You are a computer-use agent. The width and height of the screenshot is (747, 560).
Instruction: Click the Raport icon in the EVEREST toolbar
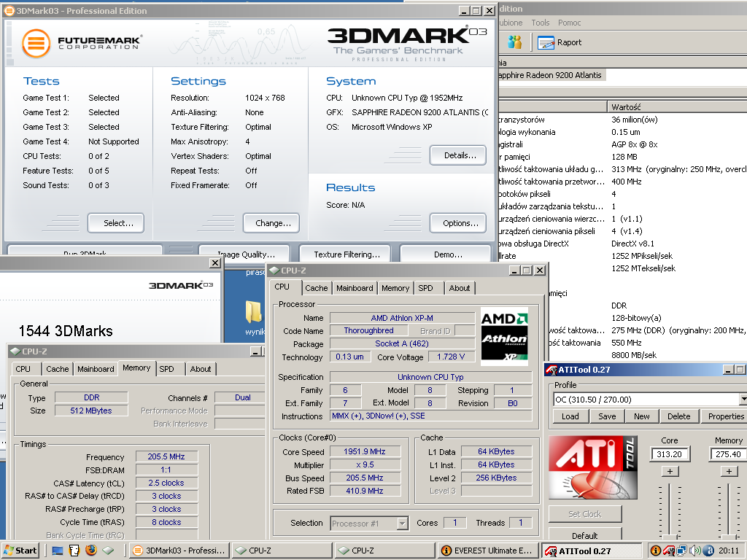pos(546,42)
